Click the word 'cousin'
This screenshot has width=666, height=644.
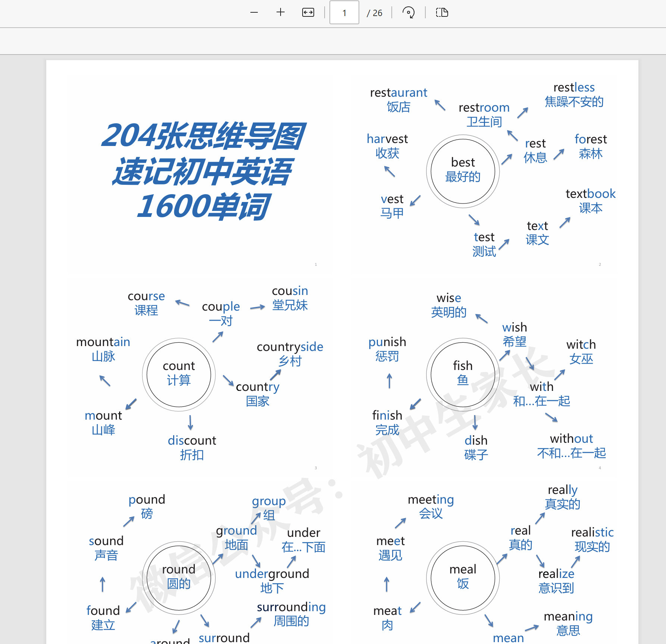point(290,291)
